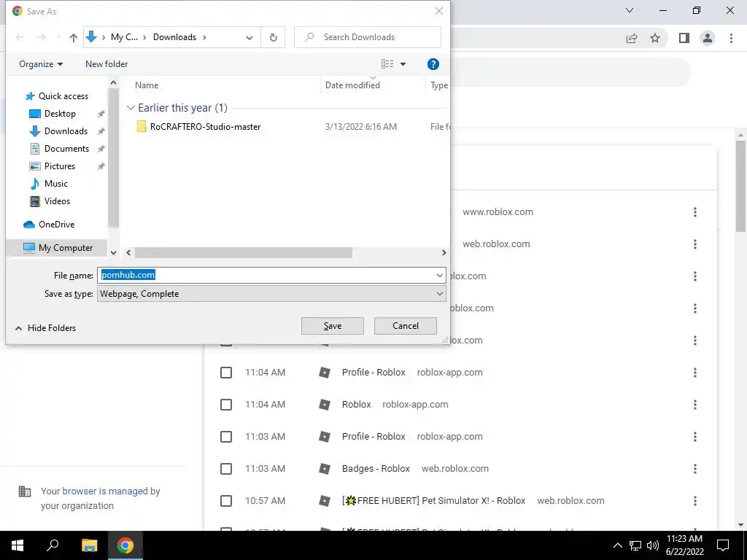
Task: Open Windows taskbar search
Action: point(53,545)
